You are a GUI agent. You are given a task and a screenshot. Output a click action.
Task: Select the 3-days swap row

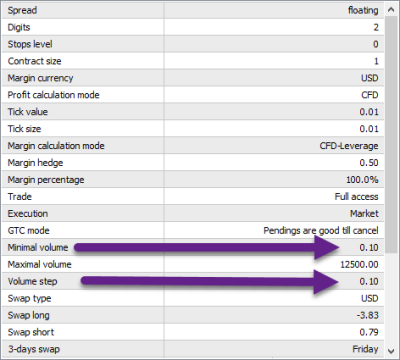point(193,349)
